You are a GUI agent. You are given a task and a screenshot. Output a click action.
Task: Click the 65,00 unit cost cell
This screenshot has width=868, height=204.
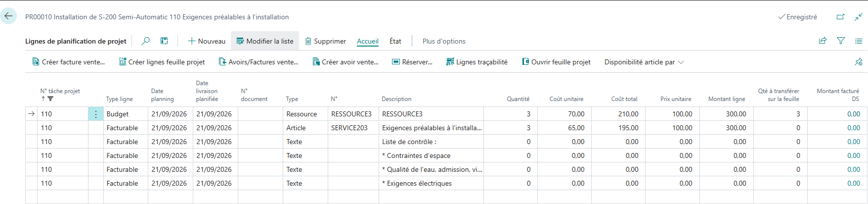[x=564, y=128]
